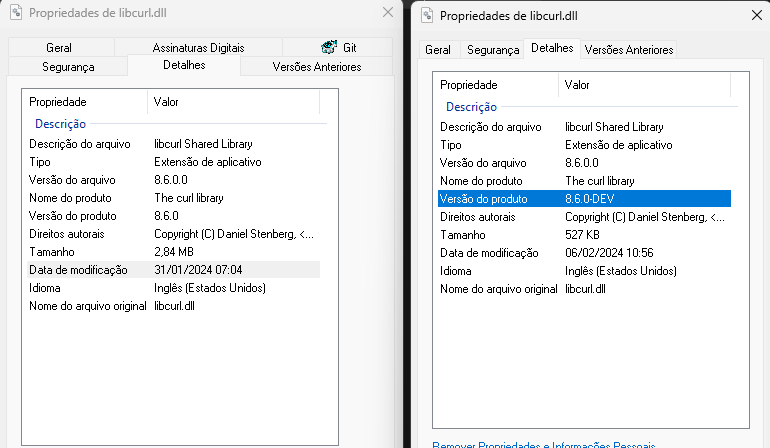
Task: Select Detalhes tab in left window
Action: (184, 65)
